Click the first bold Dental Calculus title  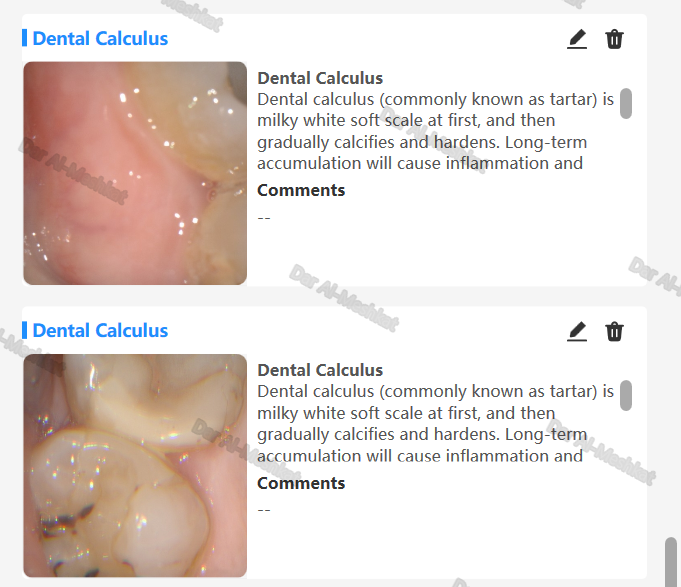[x=320, y=78]
